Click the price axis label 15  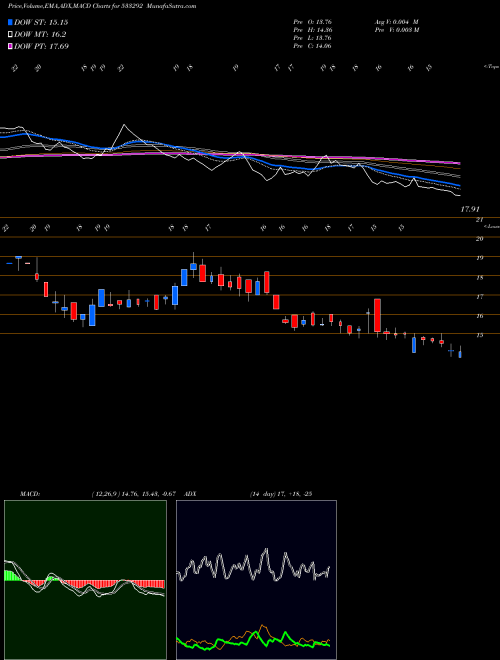[x=479, y=335]
